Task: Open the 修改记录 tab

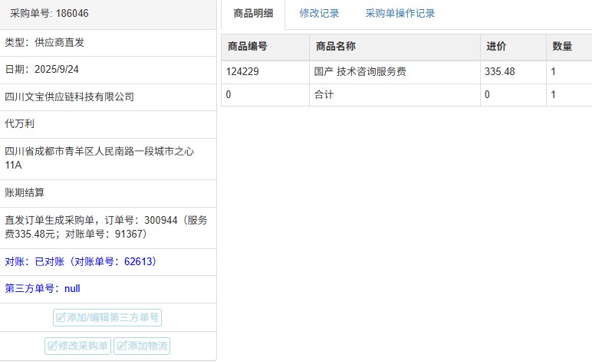Action: (319, 14)
